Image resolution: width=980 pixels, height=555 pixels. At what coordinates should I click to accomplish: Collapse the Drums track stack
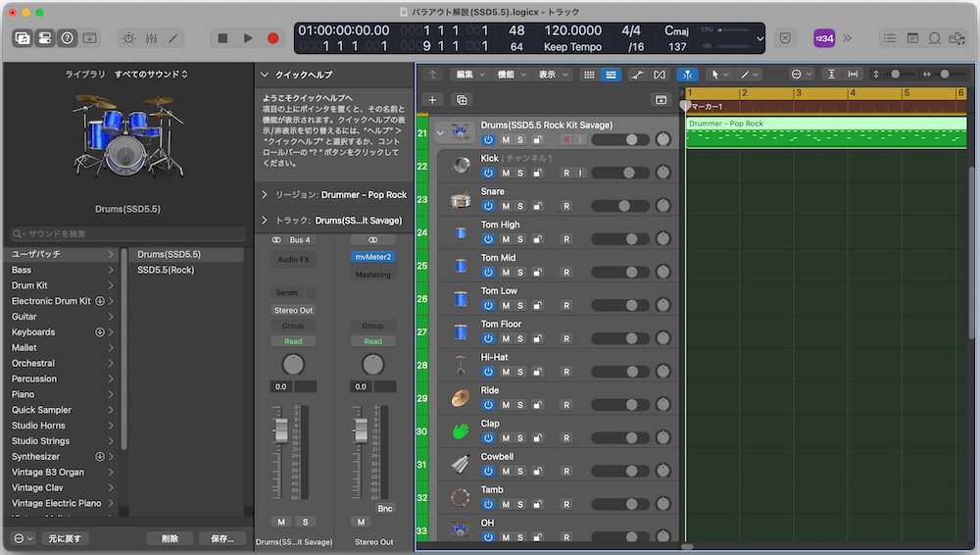tap(440, 131)
